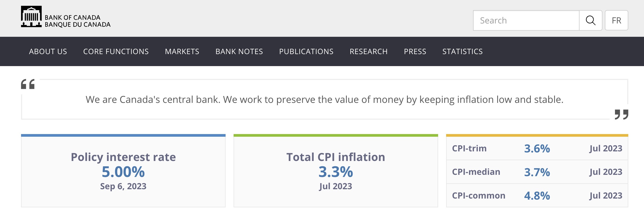644x218 pixels.
Task: Open the Statistics menu item
Action: coord(462,51)
